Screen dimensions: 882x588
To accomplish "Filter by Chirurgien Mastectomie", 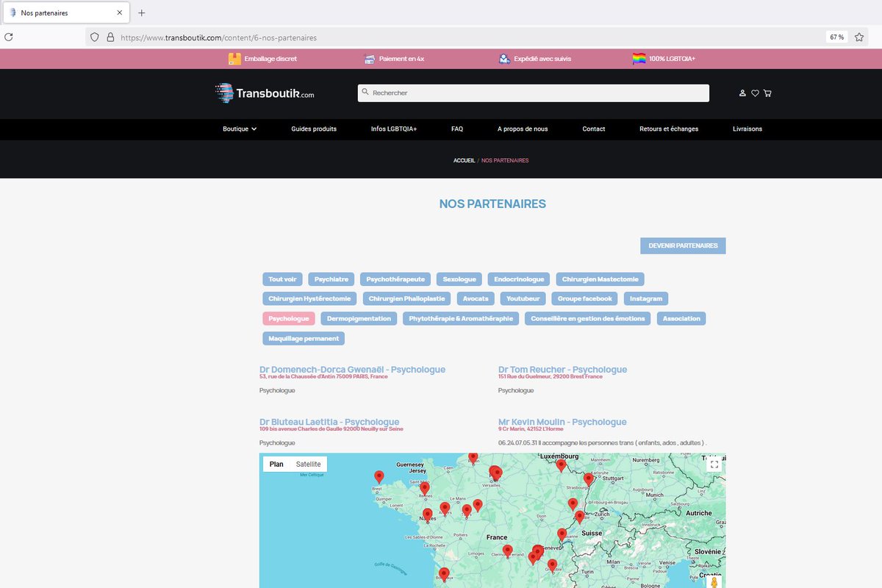I will point(600,279).
